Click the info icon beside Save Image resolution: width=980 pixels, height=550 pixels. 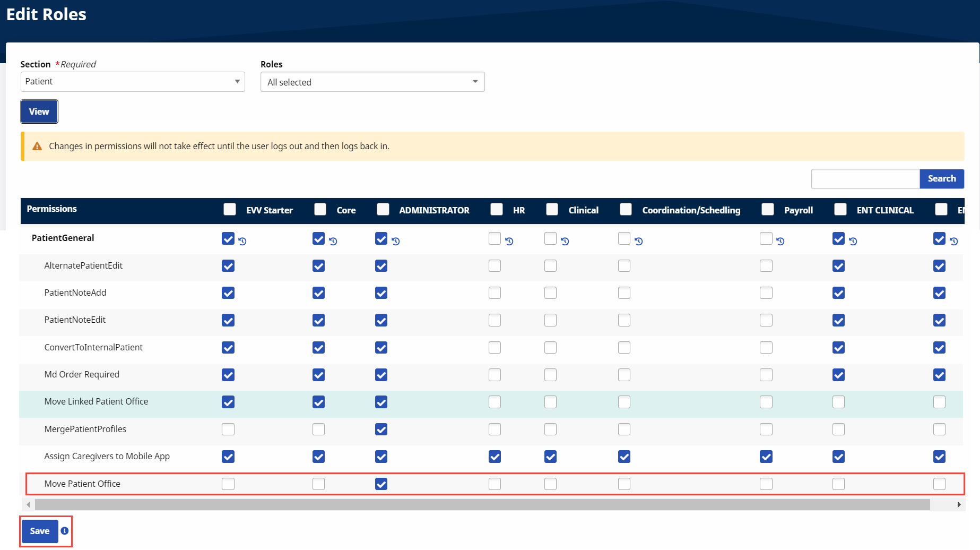tap(65, 531)
